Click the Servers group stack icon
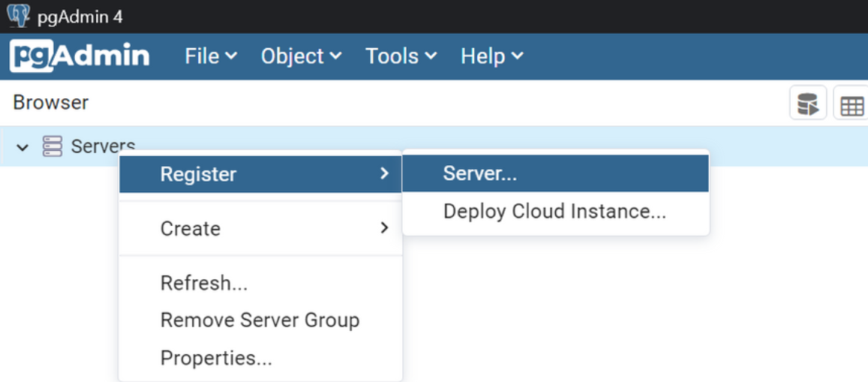This screenshot has height=382, width=868. tap(52, 146)
